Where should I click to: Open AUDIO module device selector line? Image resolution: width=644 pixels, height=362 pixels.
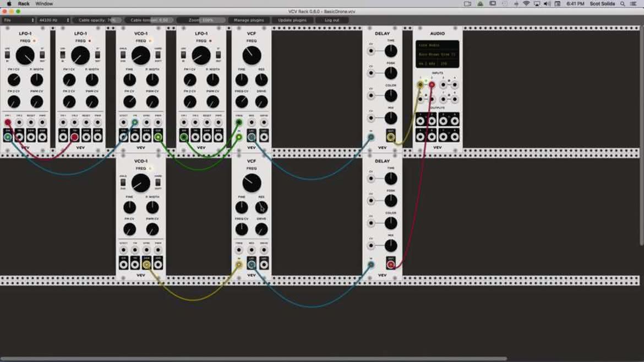pyautogui.click(x=437, y=55)
